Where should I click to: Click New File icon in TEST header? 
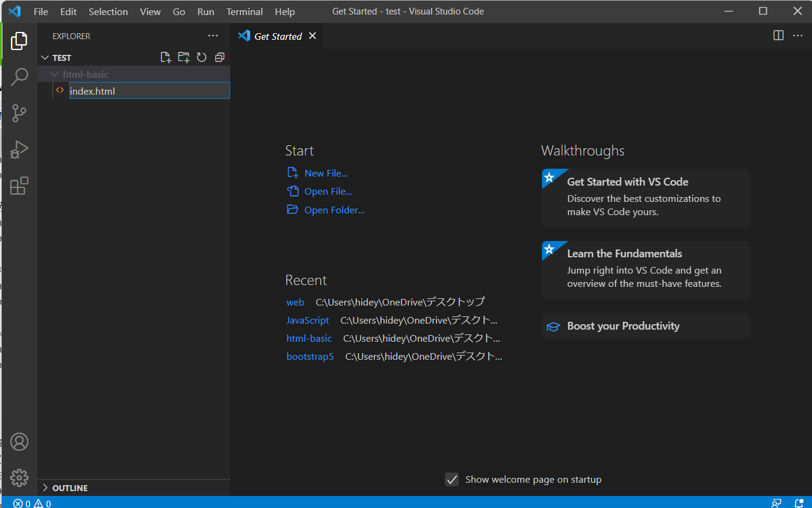(x=165, y=57)
